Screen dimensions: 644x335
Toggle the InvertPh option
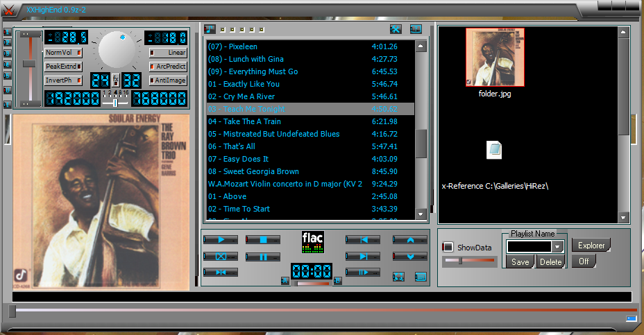[63, 80]
